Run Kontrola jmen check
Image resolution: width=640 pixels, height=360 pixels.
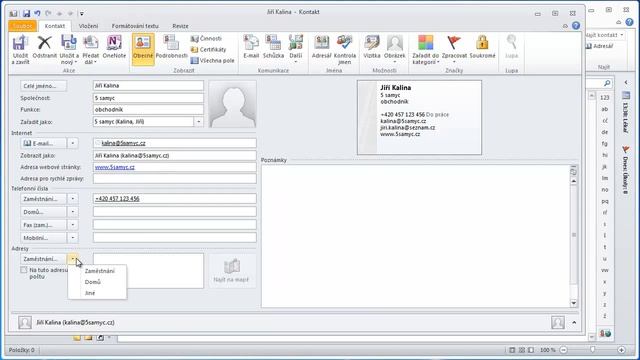point(344,49)
